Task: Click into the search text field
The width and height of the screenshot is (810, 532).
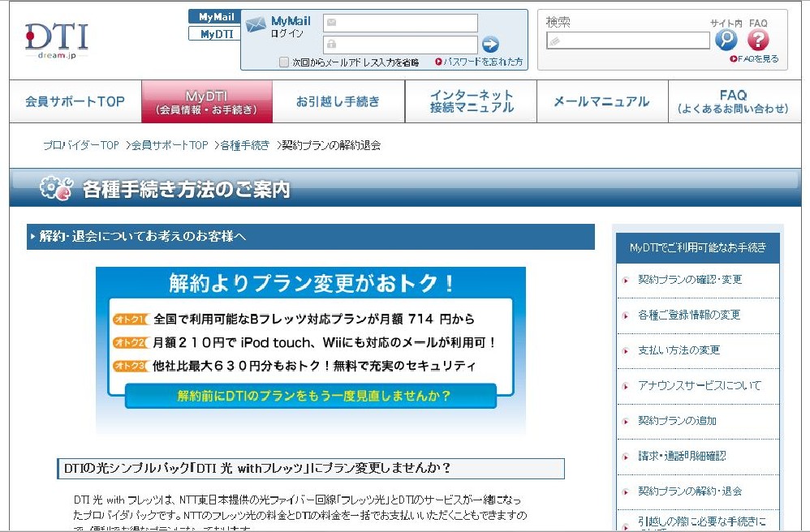Action: [628, 41]
